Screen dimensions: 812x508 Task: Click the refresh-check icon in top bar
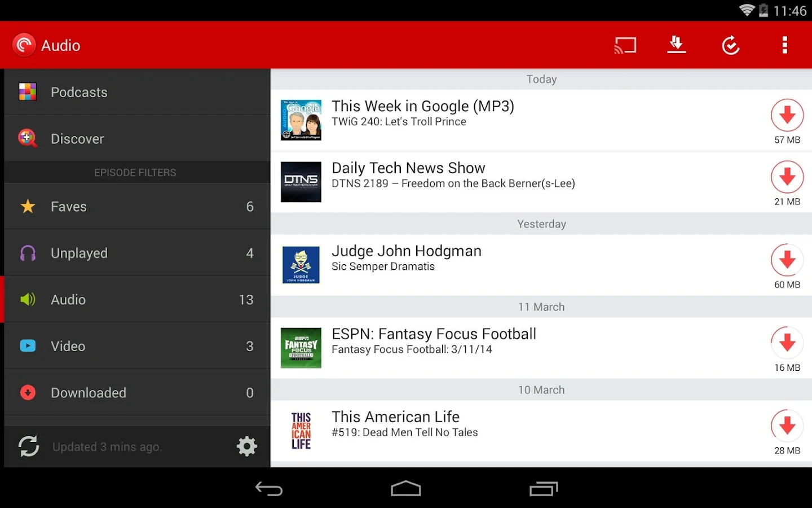pos(731,45)
